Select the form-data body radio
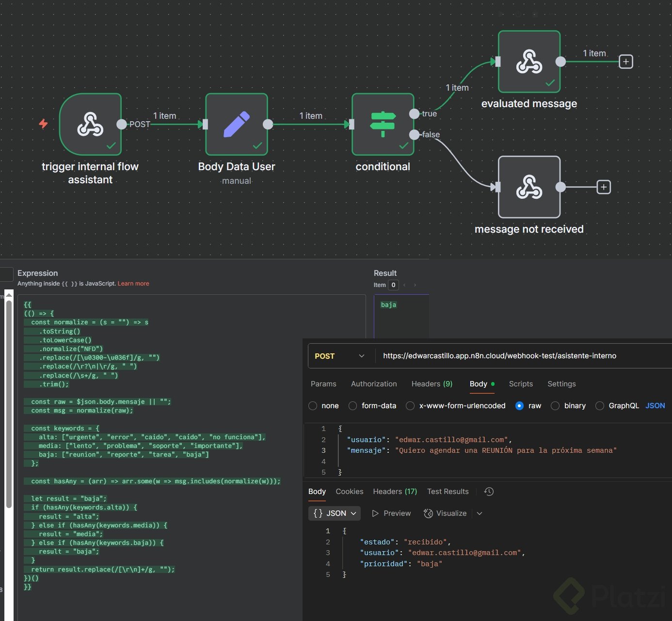672x621 pixels. [353, 406]
